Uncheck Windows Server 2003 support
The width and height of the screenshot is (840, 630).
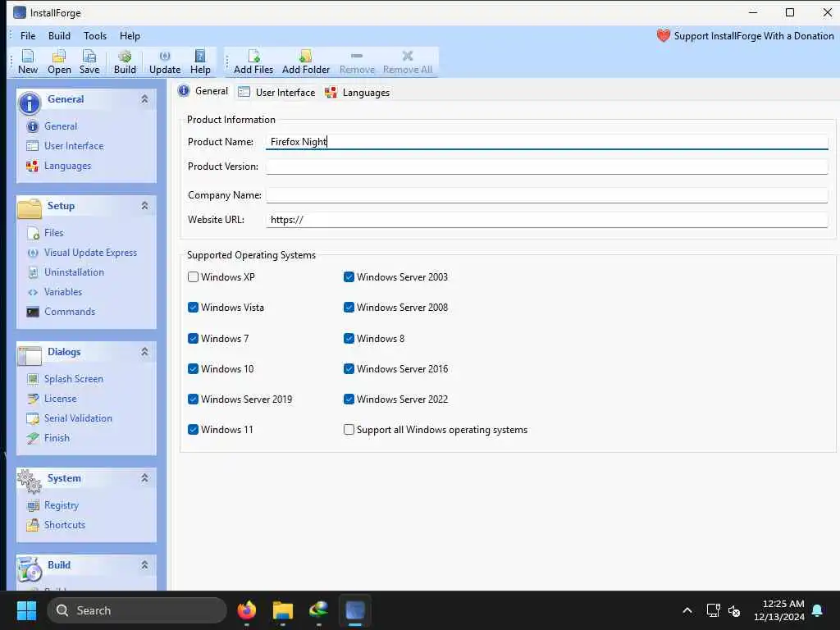pyautogui.click(x=349, y=277)
